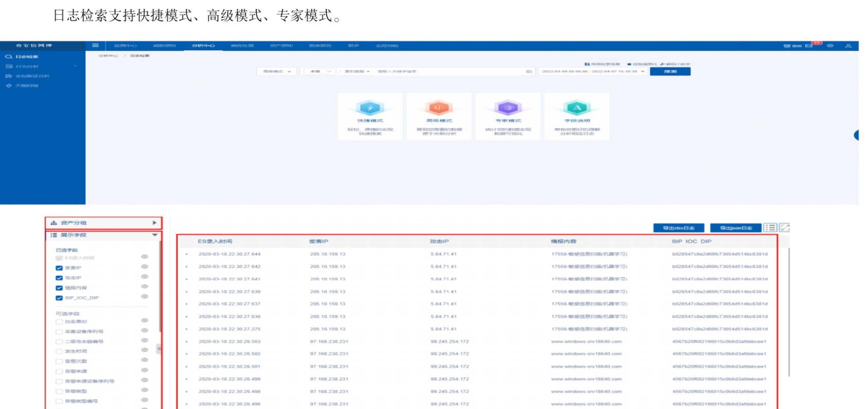
Task: Click the keyword search input field
Action: (x=448, y=72)
